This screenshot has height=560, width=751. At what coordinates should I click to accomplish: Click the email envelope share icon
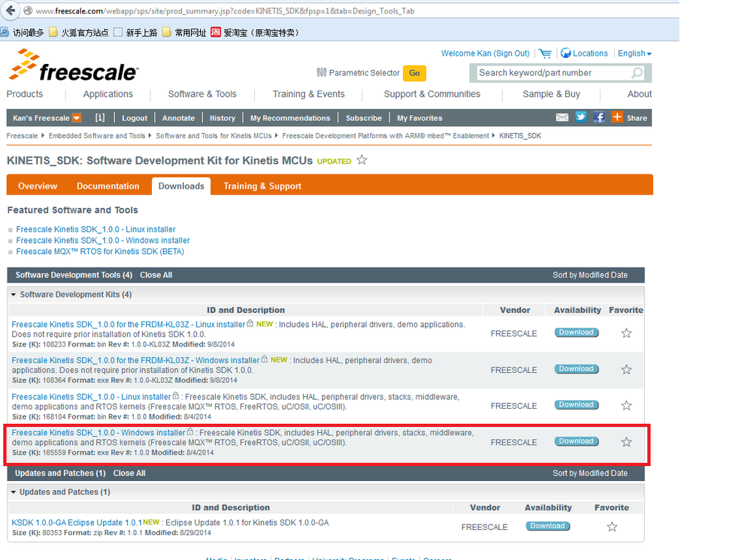(562, 117)
